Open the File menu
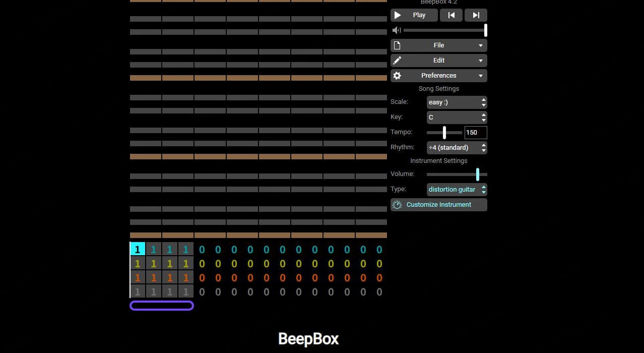 (439, 45)
